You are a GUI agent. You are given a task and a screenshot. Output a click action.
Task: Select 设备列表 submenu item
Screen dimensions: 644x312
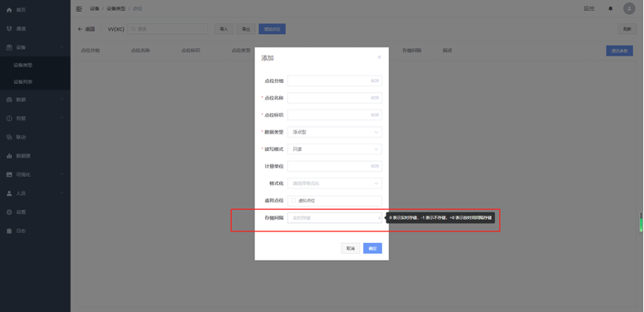(x=23, y=81)
